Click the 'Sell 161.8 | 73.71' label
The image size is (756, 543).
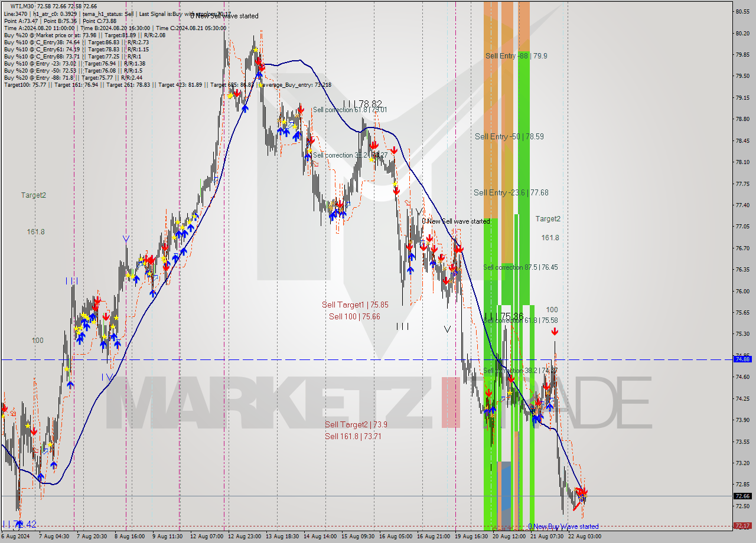click(353, 436)
